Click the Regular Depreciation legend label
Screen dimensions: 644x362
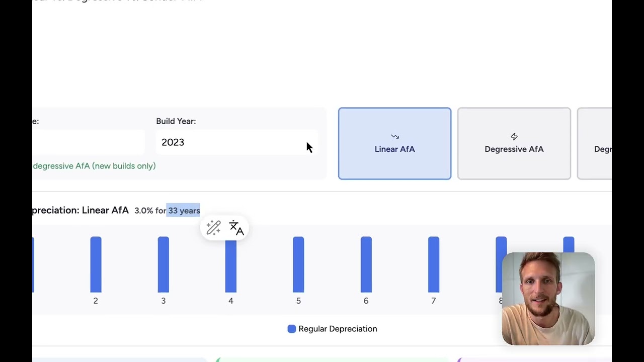tap(338, 329)
